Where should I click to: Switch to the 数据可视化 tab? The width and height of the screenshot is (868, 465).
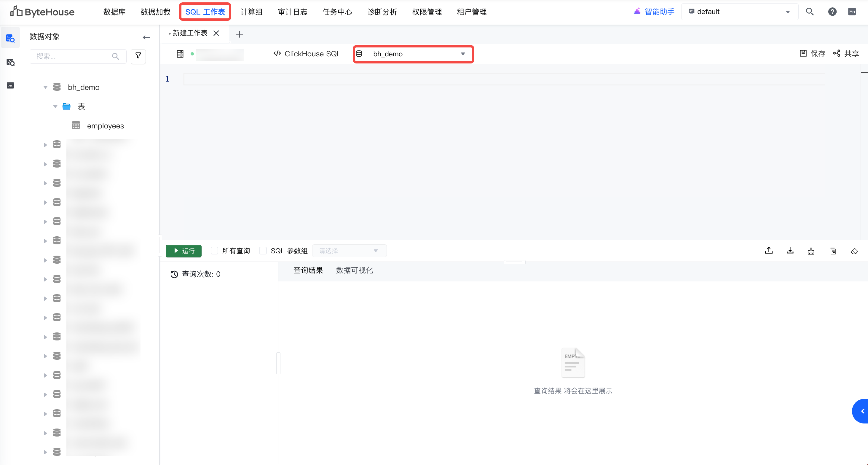pos(354,270)
